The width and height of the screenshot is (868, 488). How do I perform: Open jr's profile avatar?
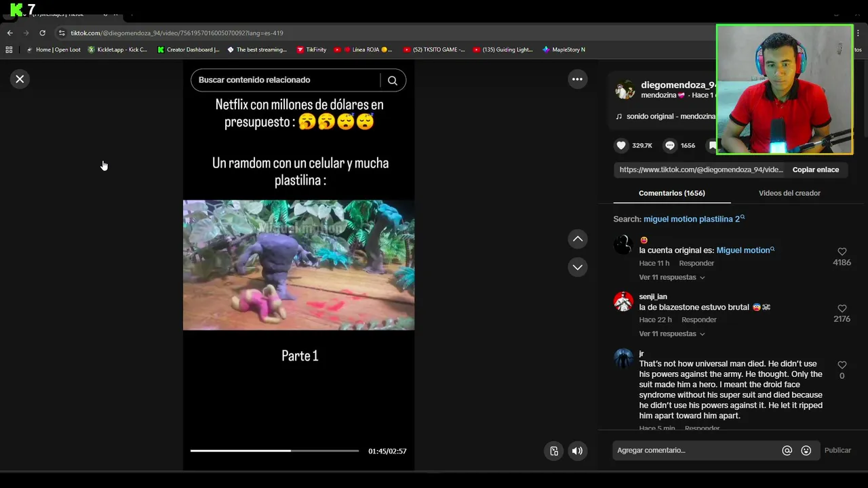point(623,358)
